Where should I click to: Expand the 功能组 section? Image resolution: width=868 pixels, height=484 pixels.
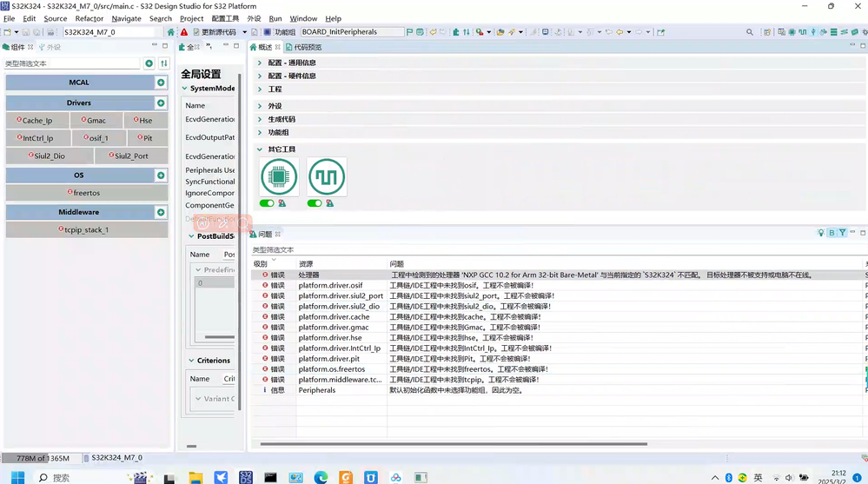point(259,132)
